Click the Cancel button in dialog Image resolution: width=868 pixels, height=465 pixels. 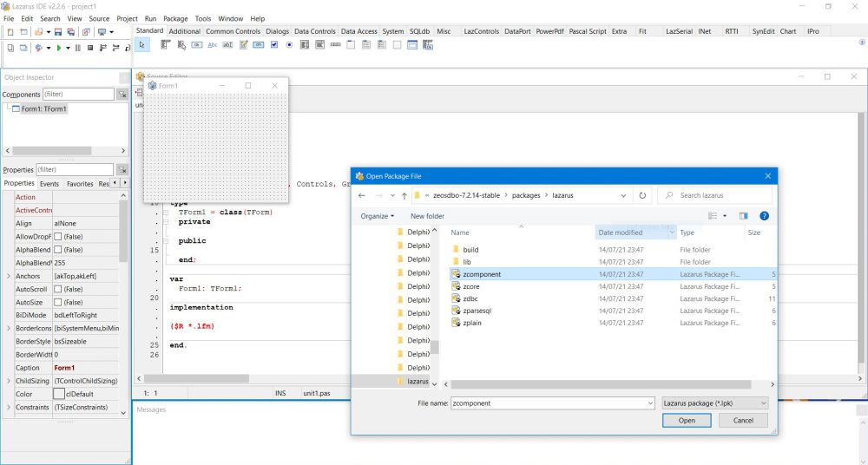tap(743, 420)
